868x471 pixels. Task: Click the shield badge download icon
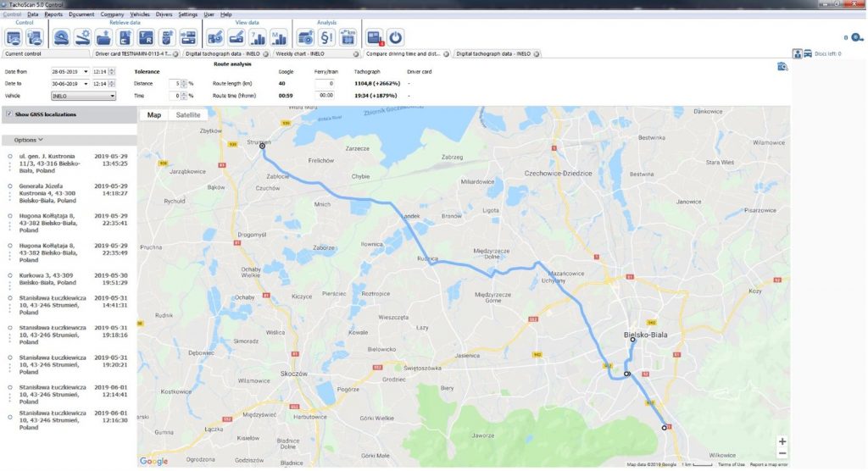167,37
